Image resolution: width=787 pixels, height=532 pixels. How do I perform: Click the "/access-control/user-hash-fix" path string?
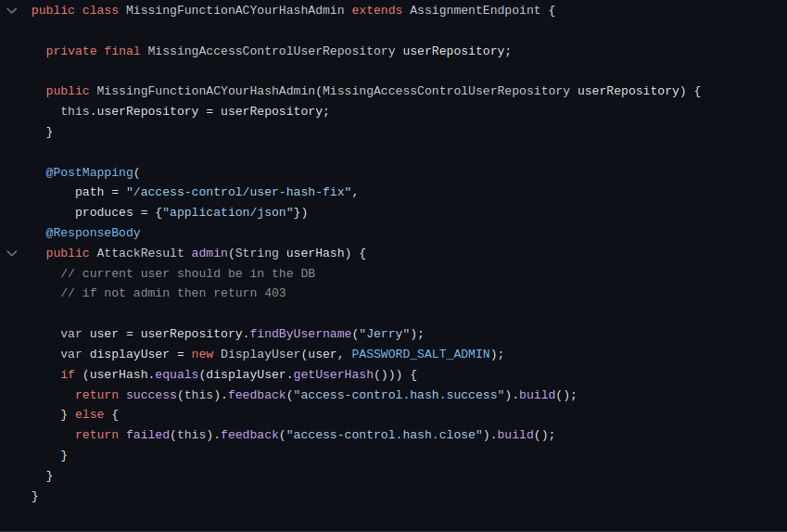(x=238, y=192)
